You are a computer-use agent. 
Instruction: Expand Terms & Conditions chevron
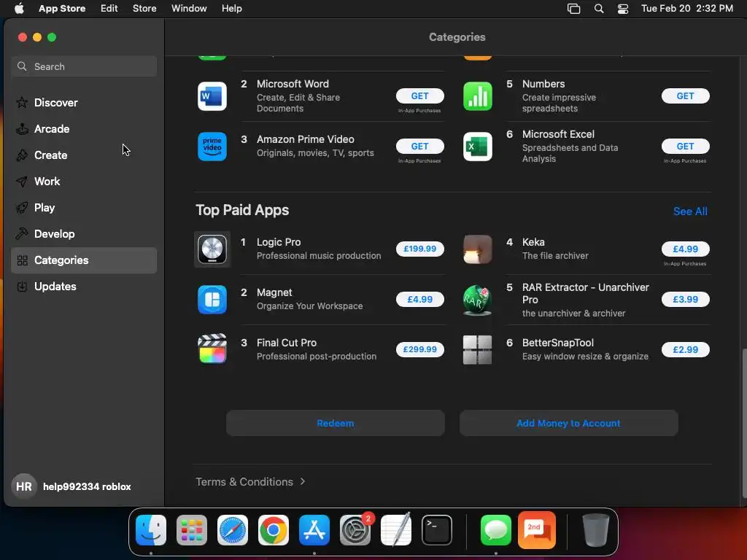click(x=303, y=481)
